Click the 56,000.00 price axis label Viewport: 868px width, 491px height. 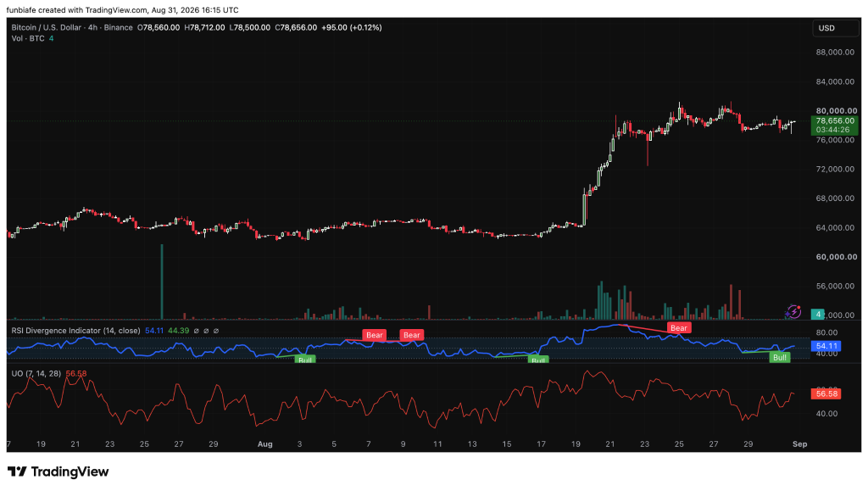tap(835, 286)
